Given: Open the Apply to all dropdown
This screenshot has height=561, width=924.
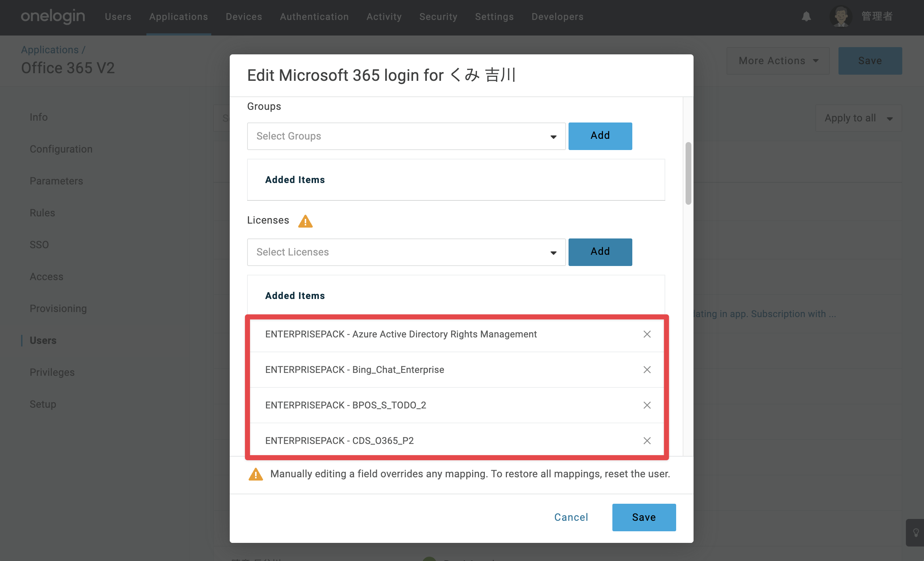Looking at the screenshot, I should 858,118.
